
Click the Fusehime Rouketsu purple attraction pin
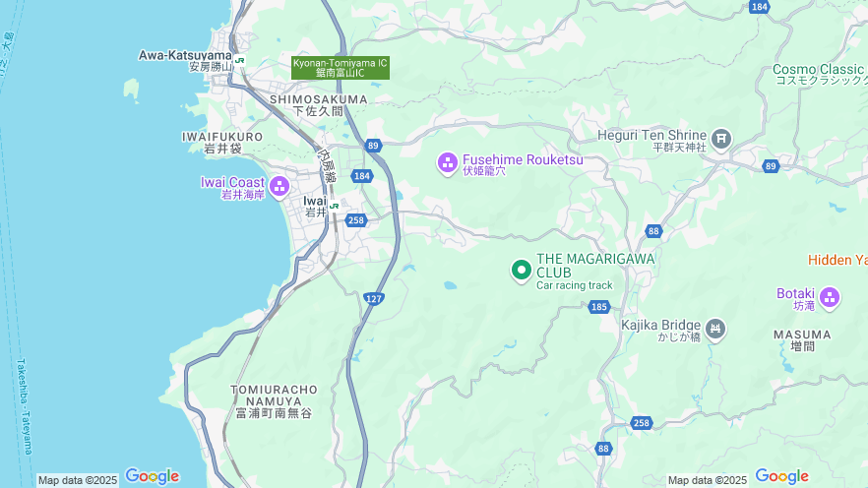(447, 163)
